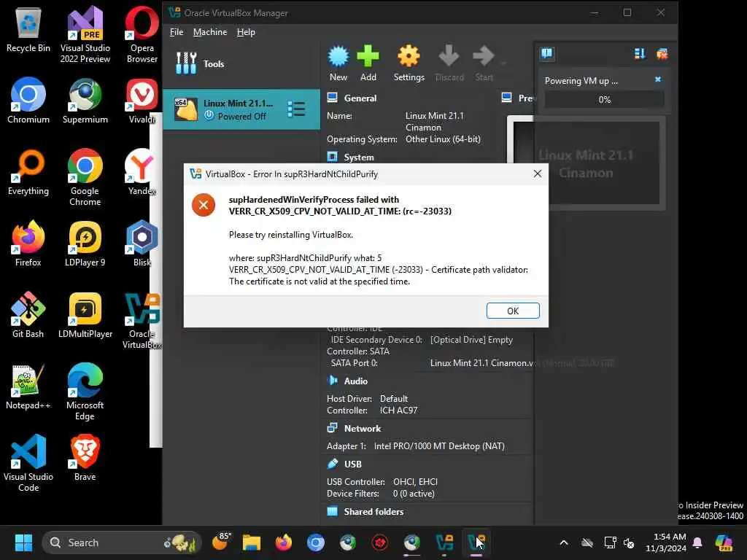This screenshot has height=560, width=747.
Task: Show hidden system tray icons
Action: point(564,542)
